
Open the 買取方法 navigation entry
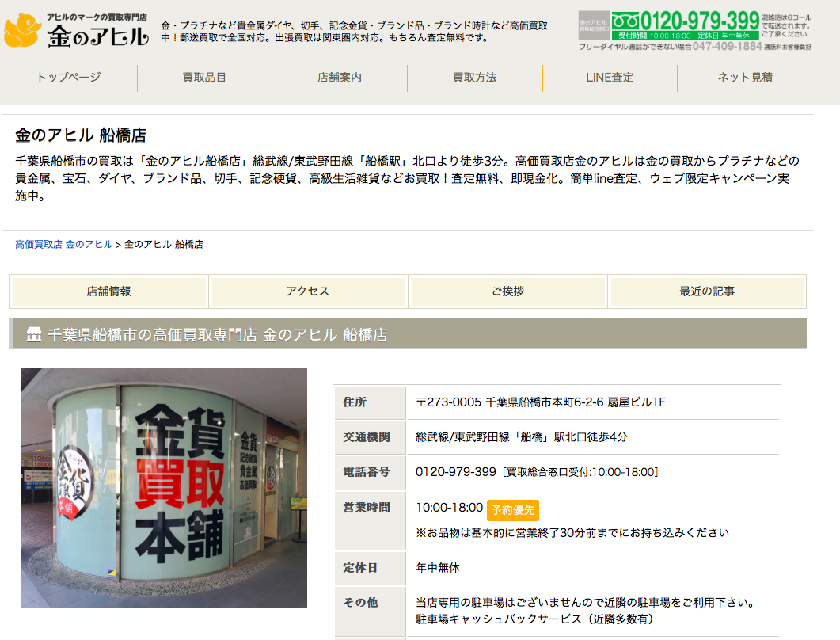coord(473,78)
